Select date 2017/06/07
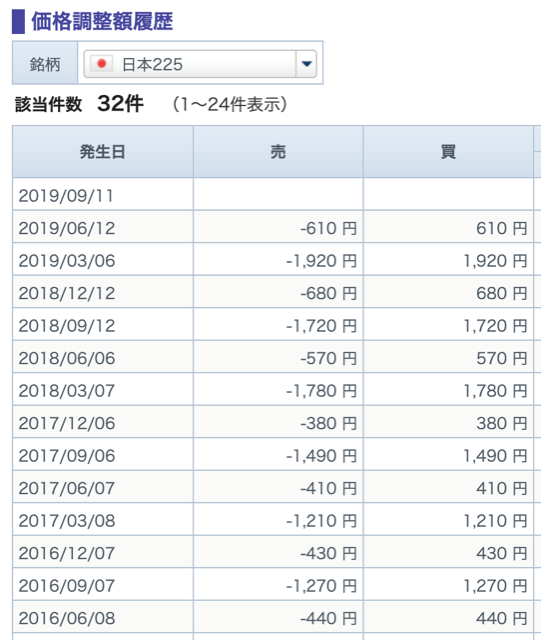The width and height of the screenshot is (541, 640). pyautogui.click(x=67, y=488)
